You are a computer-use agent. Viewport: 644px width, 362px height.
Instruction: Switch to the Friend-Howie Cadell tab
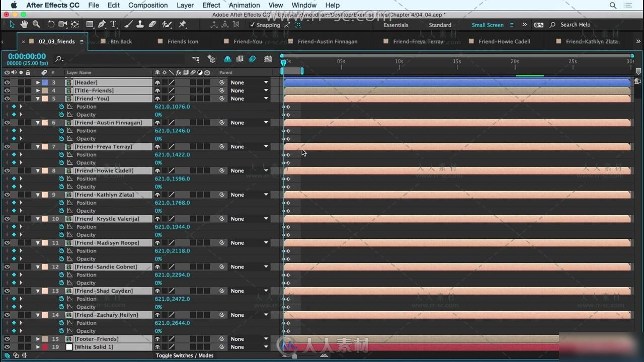(x=504, y=41)
